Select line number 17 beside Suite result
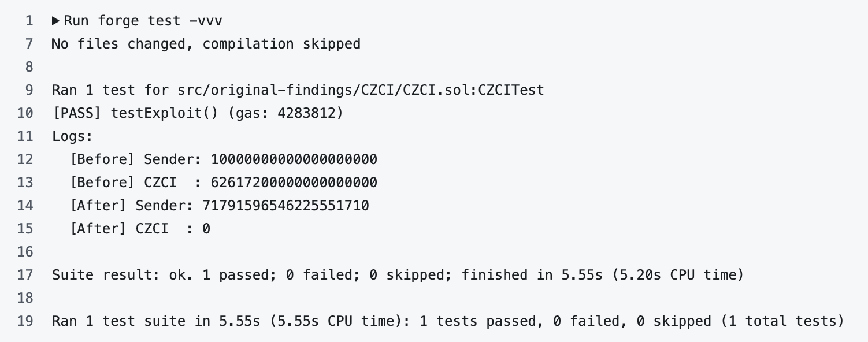 (x=25, y=275)
